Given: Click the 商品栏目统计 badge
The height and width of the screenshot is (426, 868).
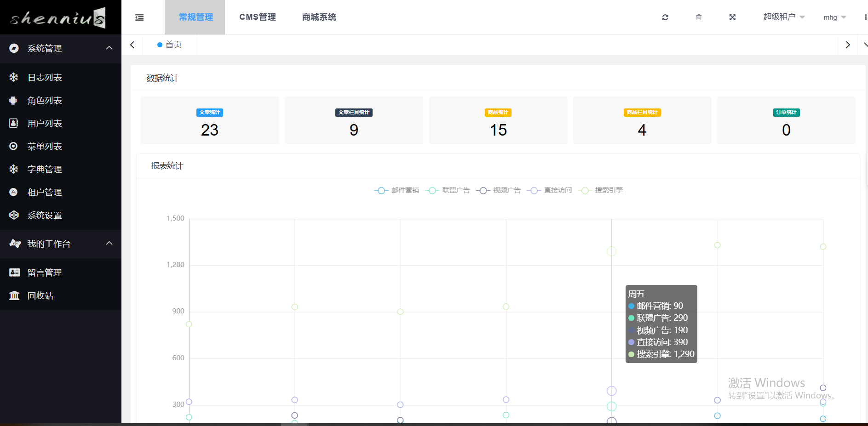Looking at the screenshot, I should pos(642,113).
